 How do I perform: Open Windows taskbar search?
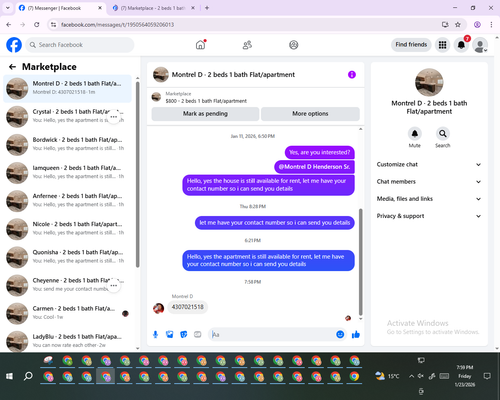point(28,376)
